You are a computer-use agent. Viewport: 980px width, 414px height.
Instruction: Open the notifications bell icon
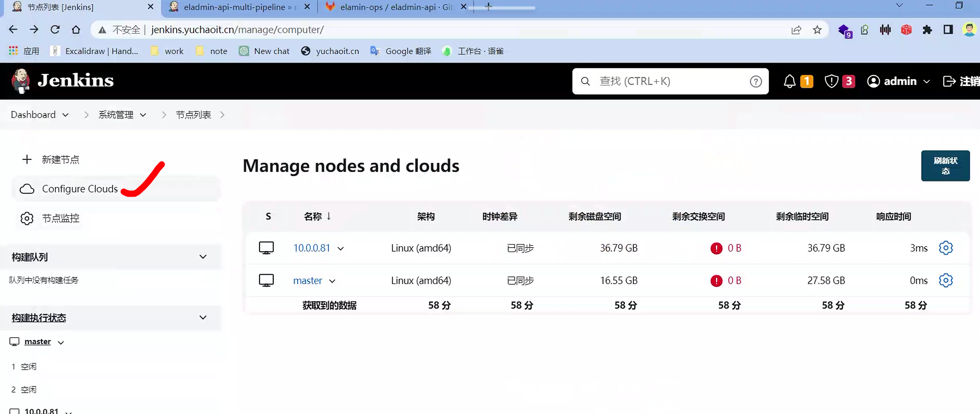click(x=789, y=81)
